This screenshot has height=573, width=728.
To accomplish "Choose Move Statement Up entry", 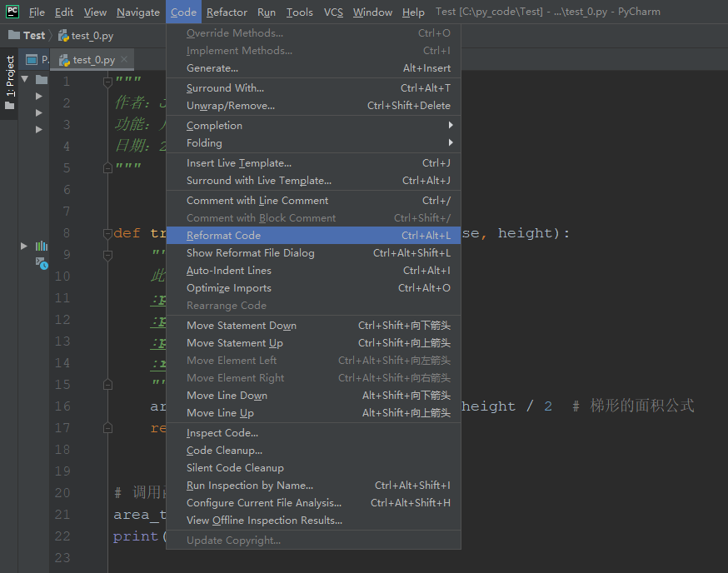I will [x=313, y=343].
